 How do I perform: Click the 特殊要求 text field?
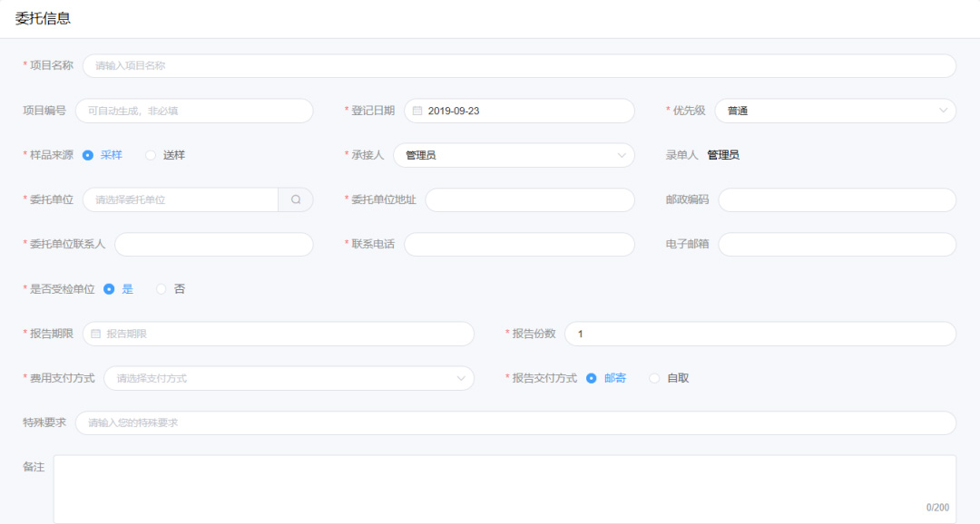coord(515,422)
